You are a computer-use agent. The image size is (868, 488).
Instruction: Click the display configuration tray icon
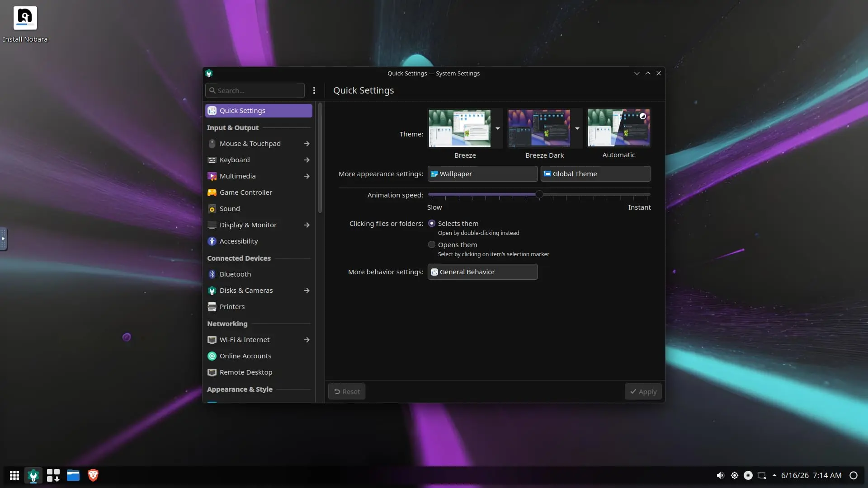tap(762, 475)
